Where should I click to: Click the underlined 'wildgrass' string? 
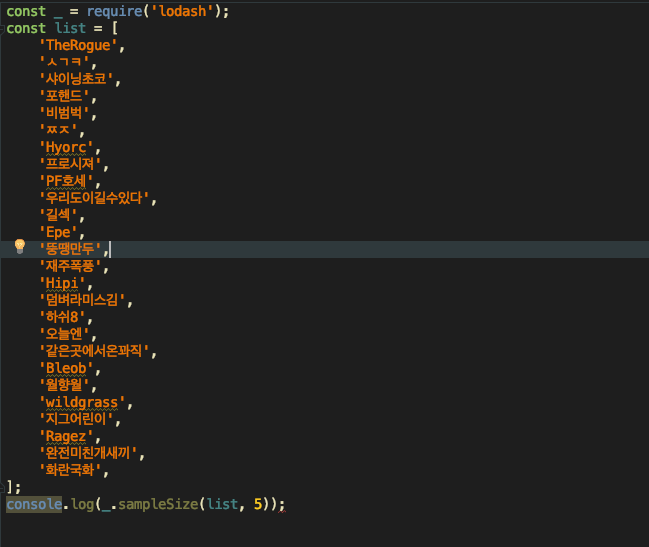tap(82, 402)
